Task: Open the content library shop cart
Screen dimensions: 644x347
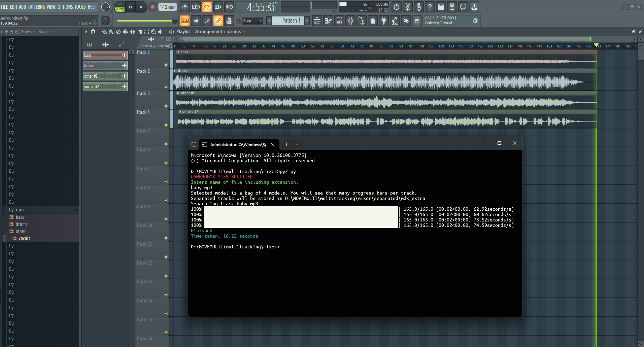Action: coord(417,21)
